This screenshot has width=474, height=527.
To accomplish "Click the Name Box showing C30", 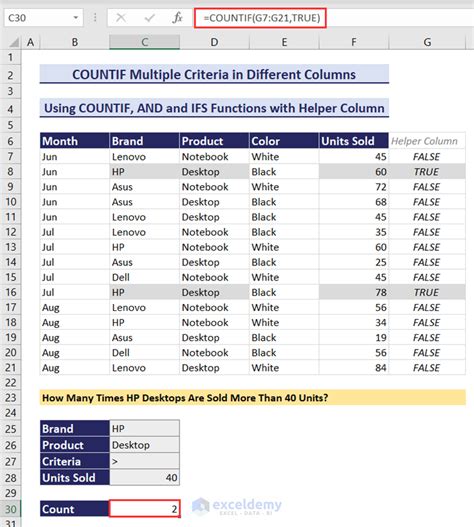I will point(43,18).
